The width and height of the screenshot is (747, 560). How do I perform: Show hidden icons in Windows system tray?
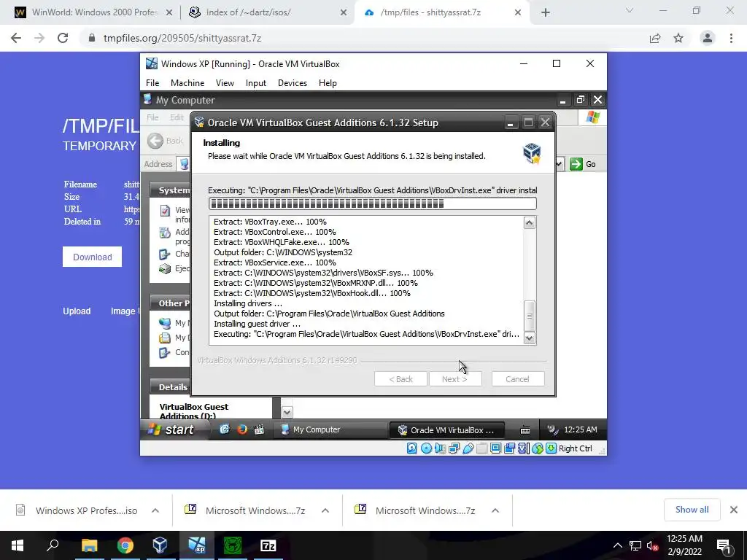coord(617,545)
